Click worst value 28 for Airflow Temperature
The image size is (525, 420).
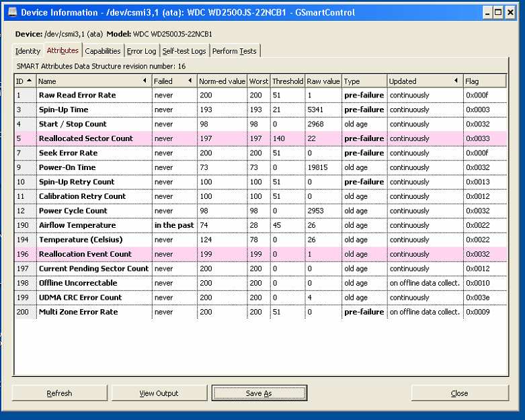click(254, 225)
